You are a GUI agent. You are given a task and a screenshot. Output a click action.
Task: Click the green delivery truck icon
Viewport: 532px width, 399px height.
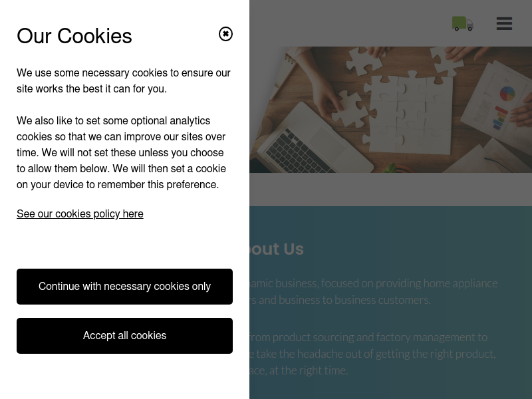[462, 24]
